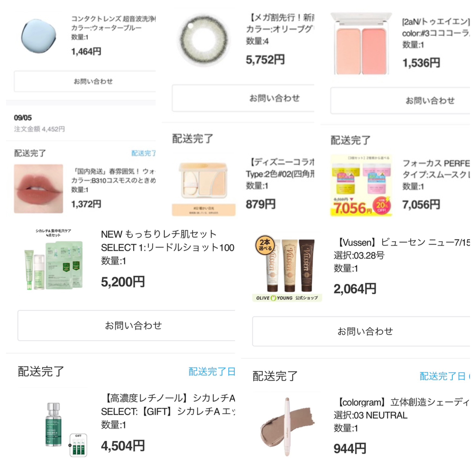The height and width of the screenshot is (476, 476).
Task: Open the B310 lip tint swatch photo
Action: point(38,189)
